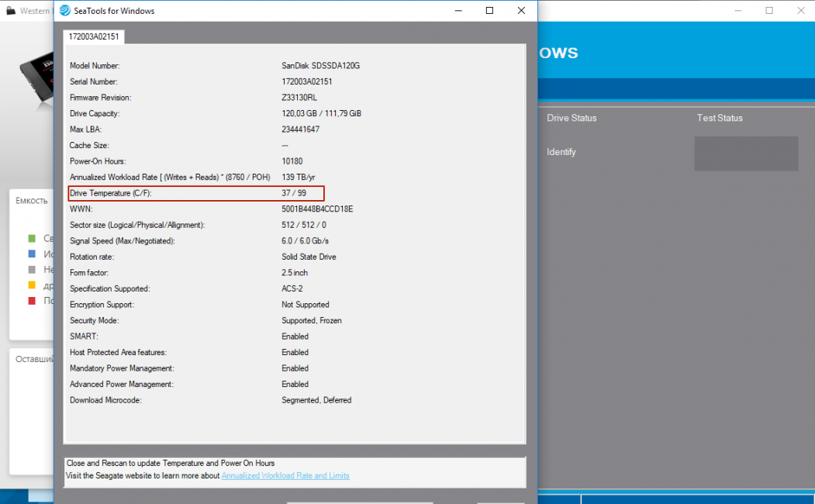Screen dimensions: 815x504
Task: Select the Identify drive status entry
Action: tap(561, 152)
